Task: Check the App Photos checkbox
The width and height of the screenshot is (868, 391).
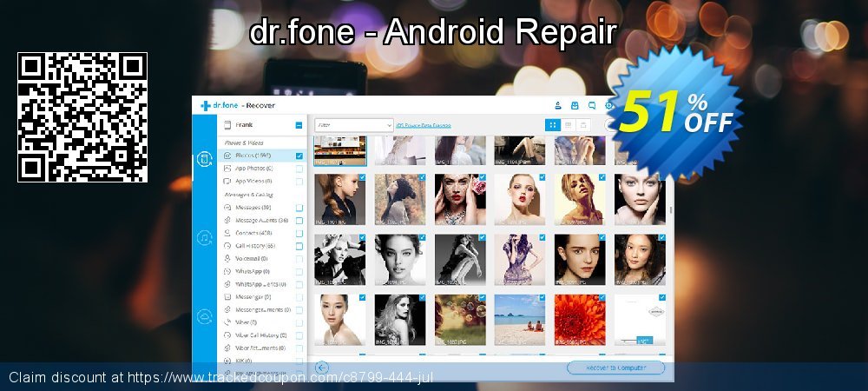Action: 299,169
